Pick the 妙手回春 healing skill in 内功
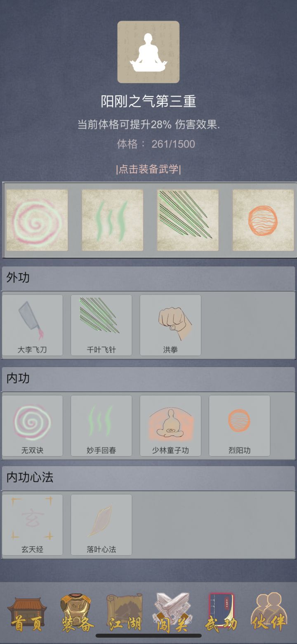297x644 pixels. point(101,426)
